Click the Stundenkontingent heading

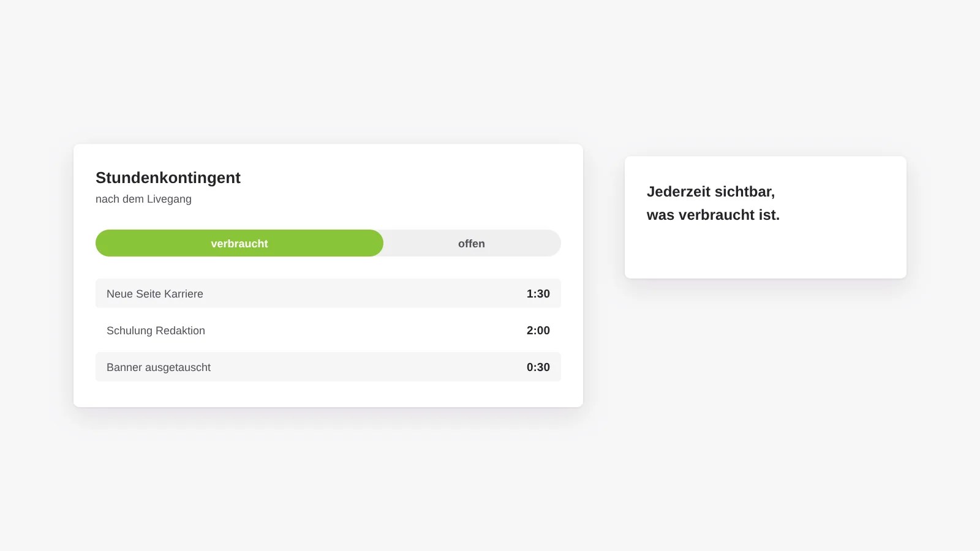coord(168,178)
